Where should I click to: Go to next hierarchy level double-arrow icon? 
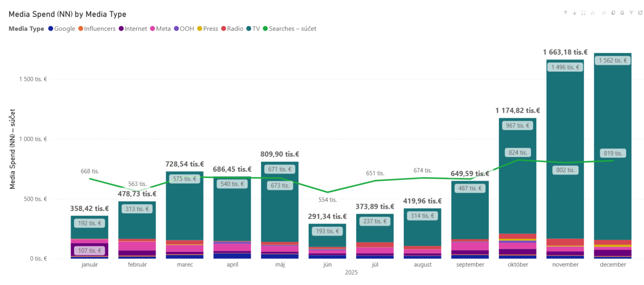(x=583, y=13)
